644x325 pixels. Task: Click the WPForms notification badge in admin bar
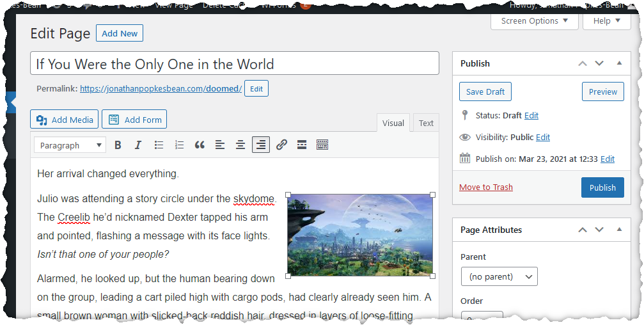pos(305,5)
